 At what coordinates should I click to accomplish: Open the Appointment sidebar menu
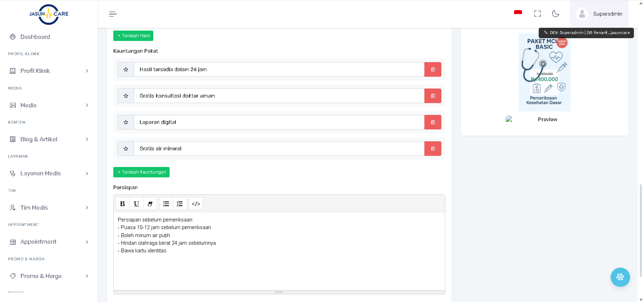(x=49, y=242)
